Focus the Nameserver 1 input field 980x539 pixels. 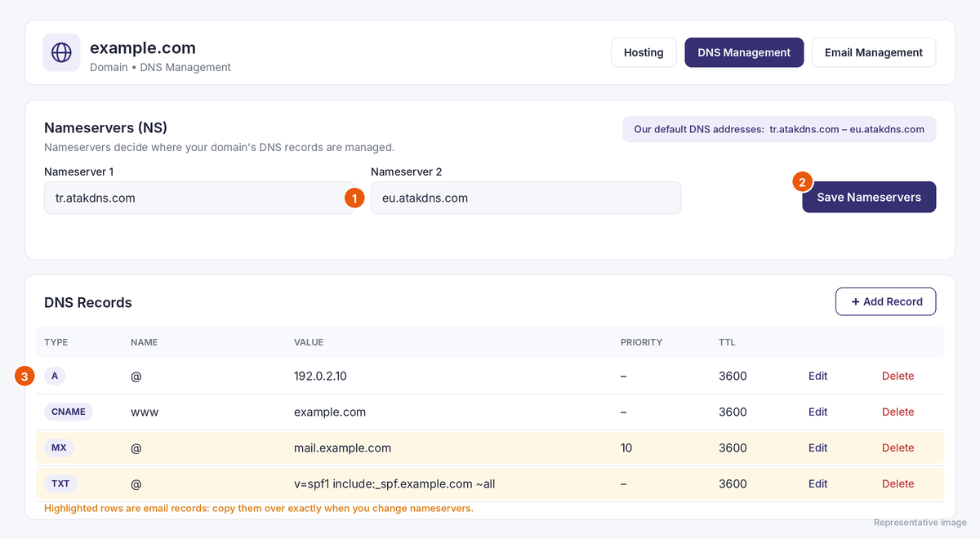[199, 198]
